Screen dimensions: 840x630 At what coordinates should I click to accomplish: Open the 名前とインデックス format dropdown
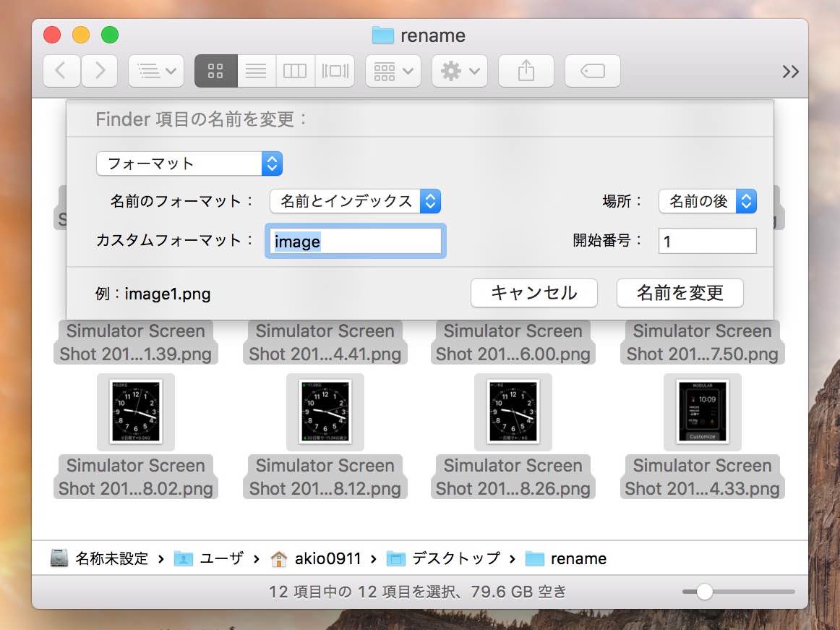(355, 201)
